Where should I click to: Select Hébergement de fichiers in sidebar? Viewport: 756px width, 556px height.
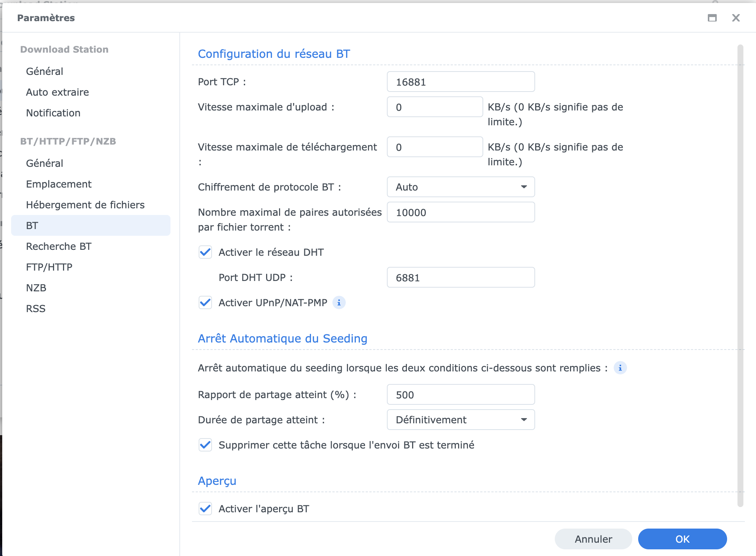85,205
